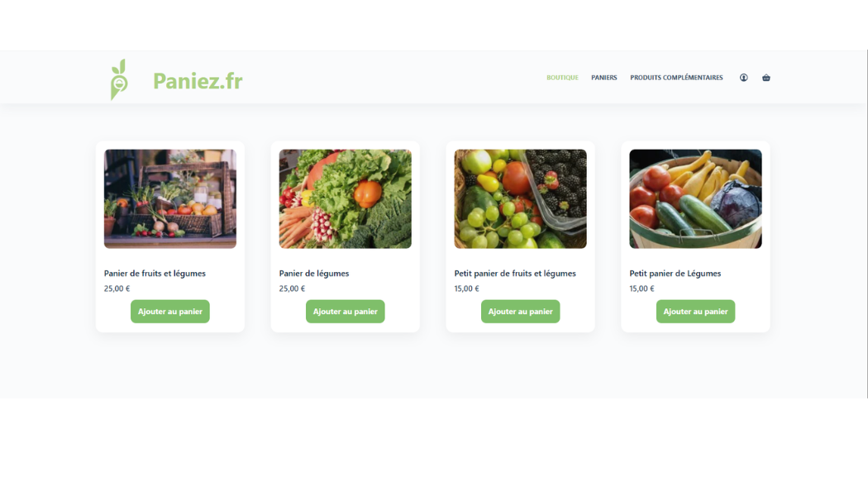Viewport: 868px width, 496px height.
Task: Open the Panier de légumes photo
Action: (x=346, y=198)
